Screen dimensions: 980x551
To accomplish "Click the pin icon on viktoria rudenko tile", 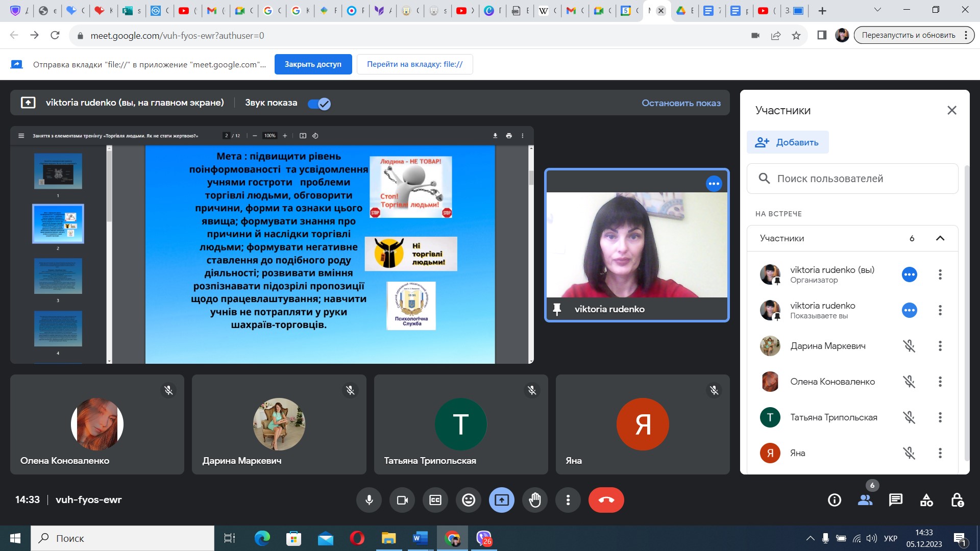I will click(557, 309).
